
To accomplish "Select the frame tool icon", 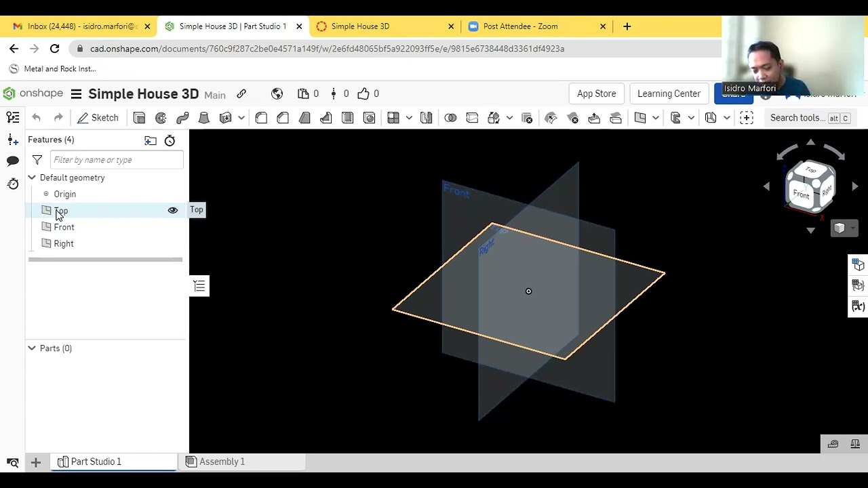I will tap(711, 118).
